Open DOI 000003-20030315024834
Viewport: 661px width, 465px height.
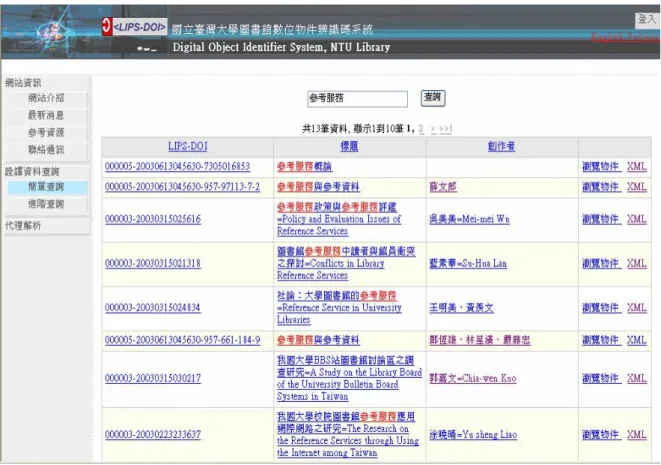(153, 308)
